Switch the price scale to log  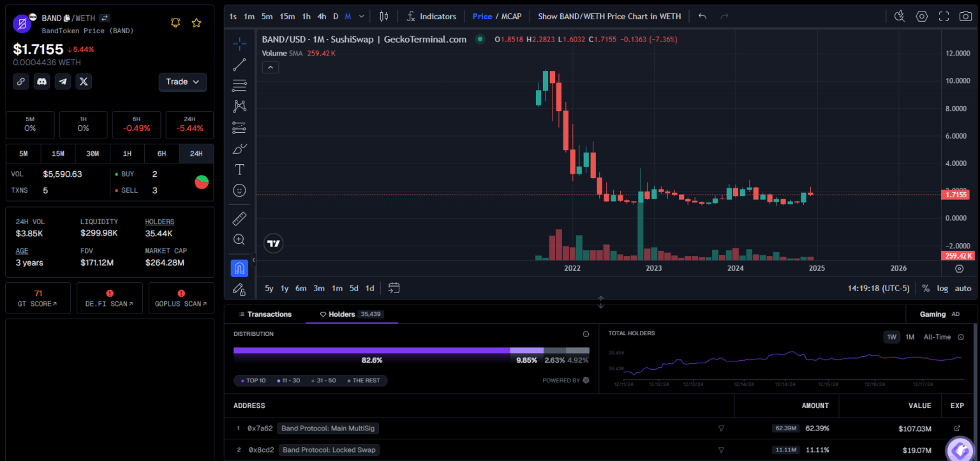pos(942,288)
